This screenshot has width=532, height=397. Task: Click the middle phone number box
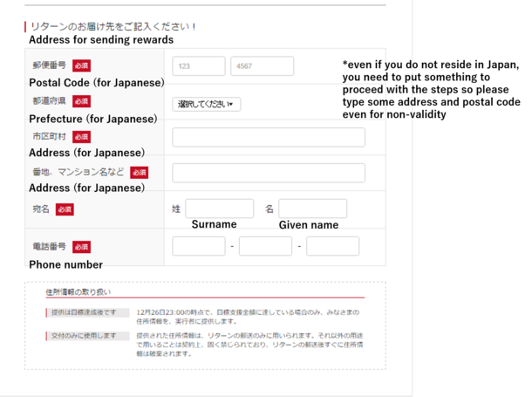click(265, 246)
